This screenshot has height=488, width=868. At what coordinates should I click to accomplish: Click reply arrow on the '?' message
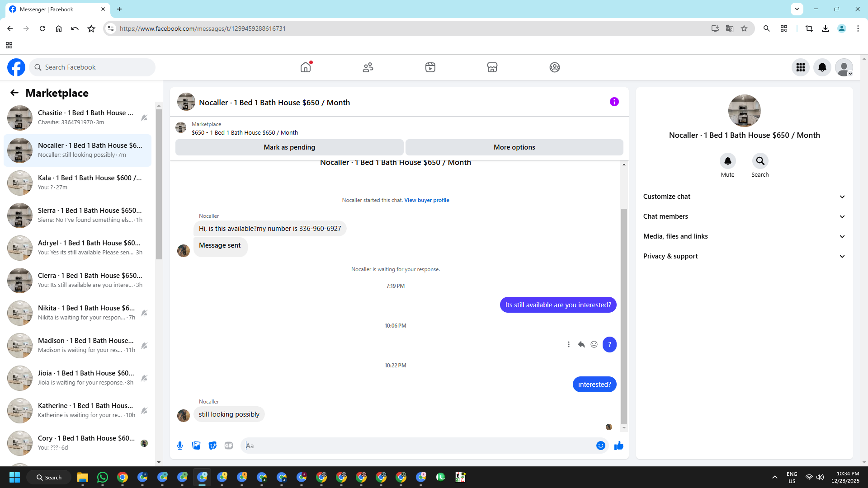581,345
